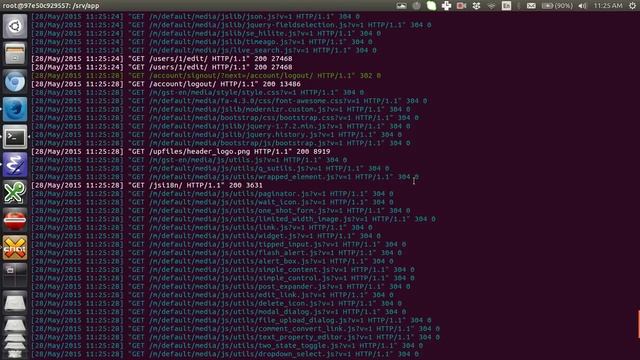
Task: Click the jslib/json.js log line
Action: click(196, 17)
